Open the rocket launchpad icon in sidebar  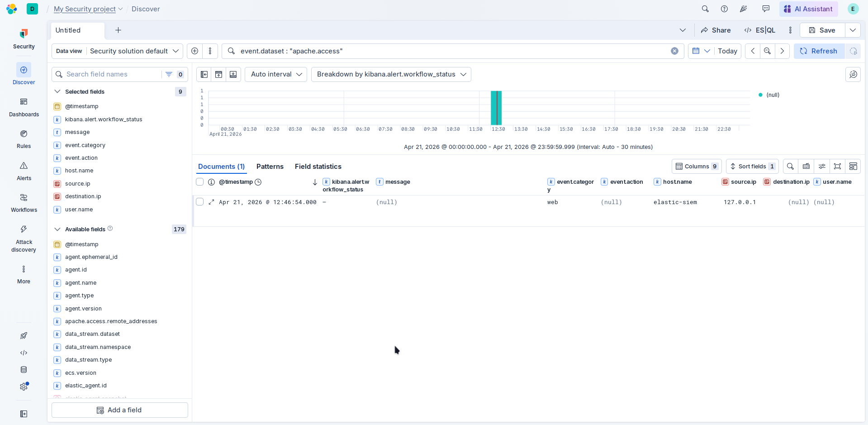(x=24, y=336)
